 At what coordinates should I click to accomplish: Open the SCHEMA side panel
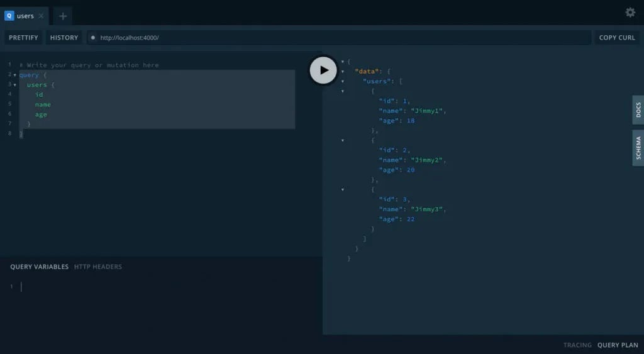[x=638, y=148]
